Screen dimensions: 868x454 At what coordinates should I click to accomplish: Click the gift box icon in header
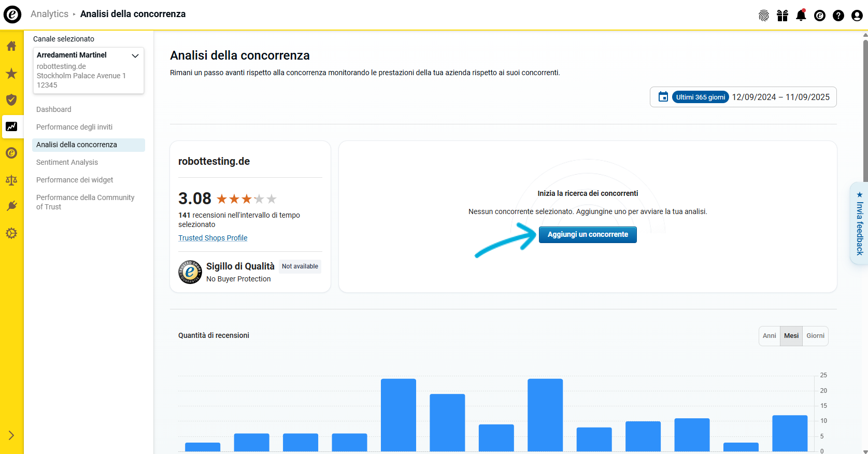782,16
